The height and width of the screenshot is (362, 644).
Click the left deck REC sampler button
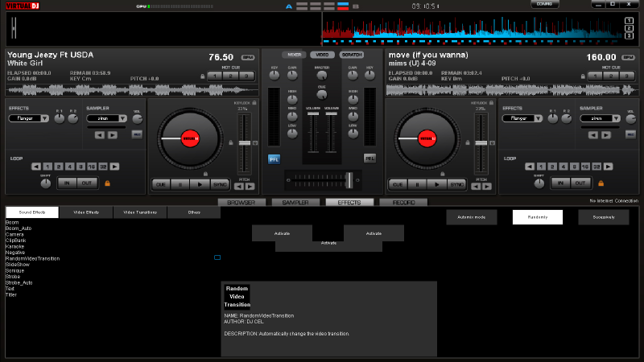(137, 134)
